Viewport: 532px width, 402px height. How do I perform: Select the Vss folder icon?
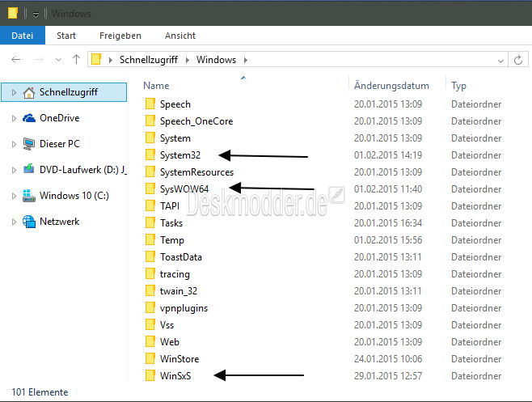[150, 324]
